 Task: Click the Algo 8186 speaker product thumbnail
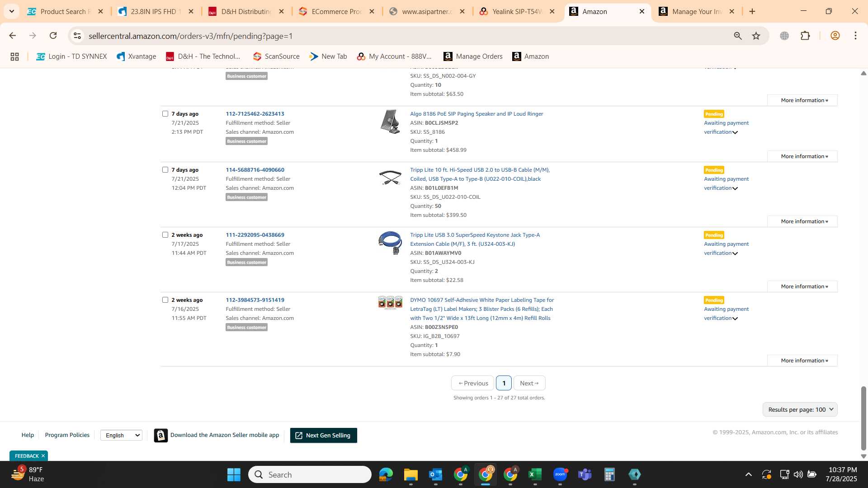tap(390, 122)
